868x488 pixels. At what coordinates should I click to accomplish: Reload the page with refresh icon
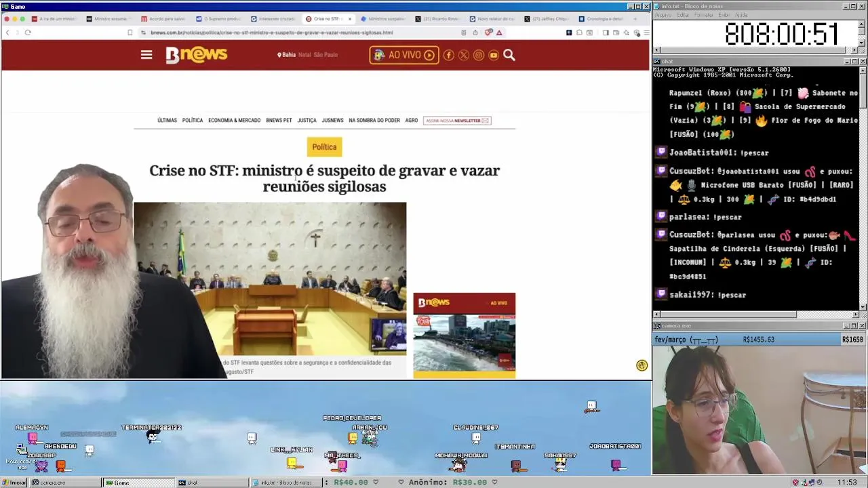pos(28,33)
